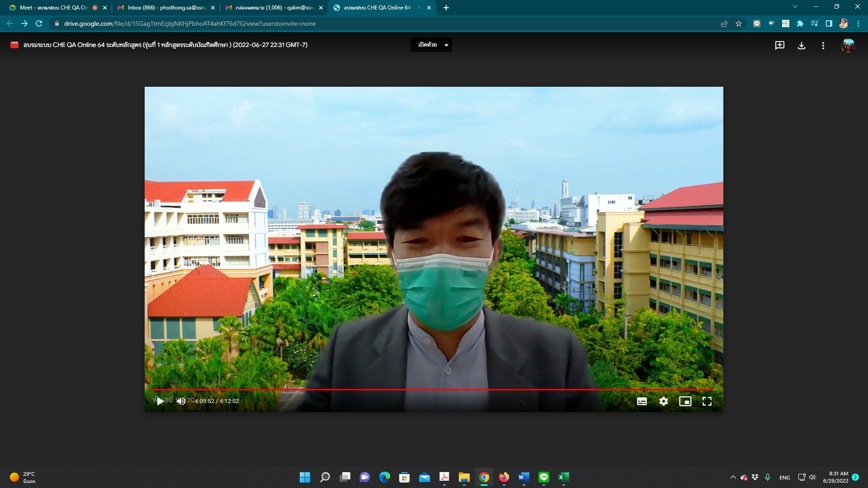Toggle video subtitles captions
Screen dimensions: 868x488
coord(642,401)
